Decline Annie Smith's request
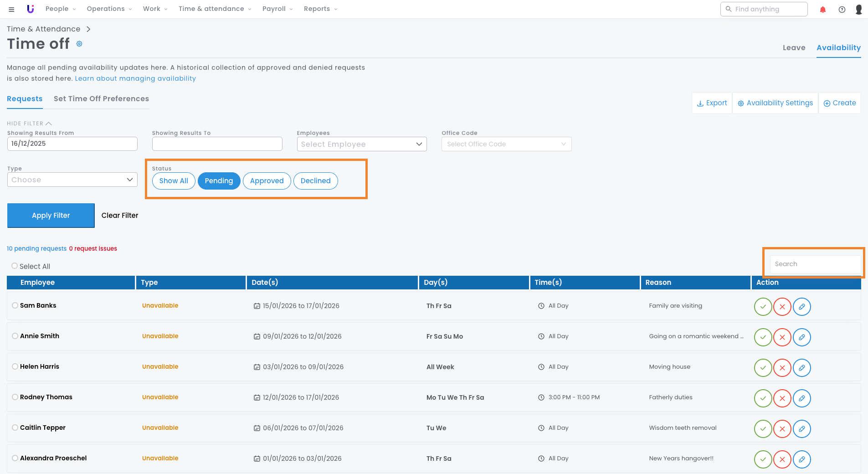The width and height of the screenshot is (868, 474). click(x=782, y=337)
